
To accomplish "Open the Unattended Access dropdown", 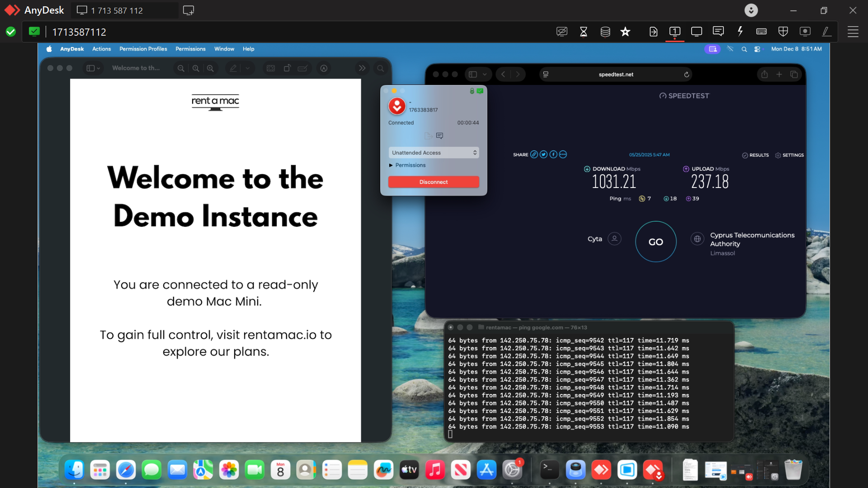I will 434,152.
